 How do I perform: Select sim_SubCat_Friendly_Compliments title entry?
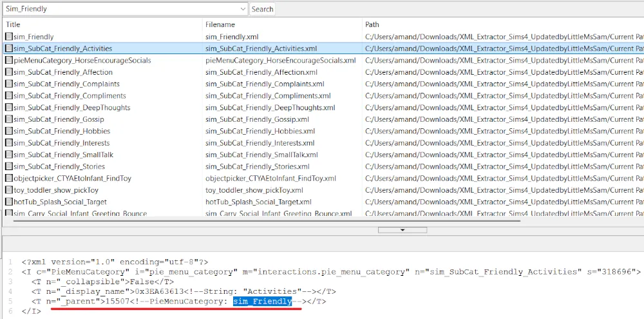[70, 96]
